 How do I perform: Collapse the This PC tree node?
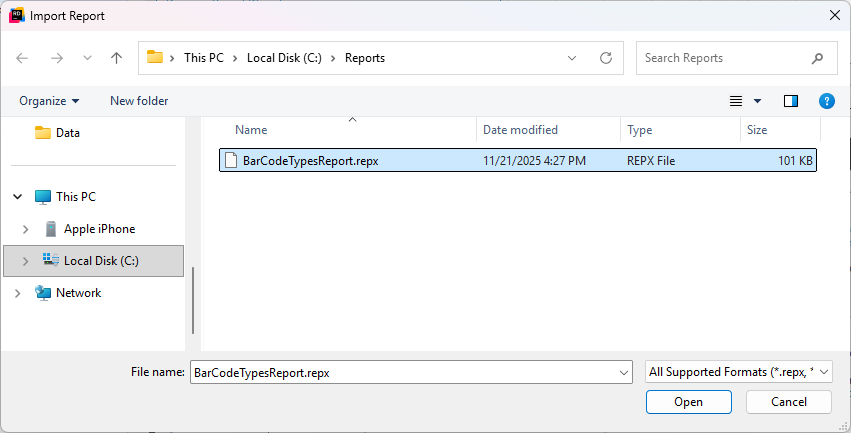[17, 196]
